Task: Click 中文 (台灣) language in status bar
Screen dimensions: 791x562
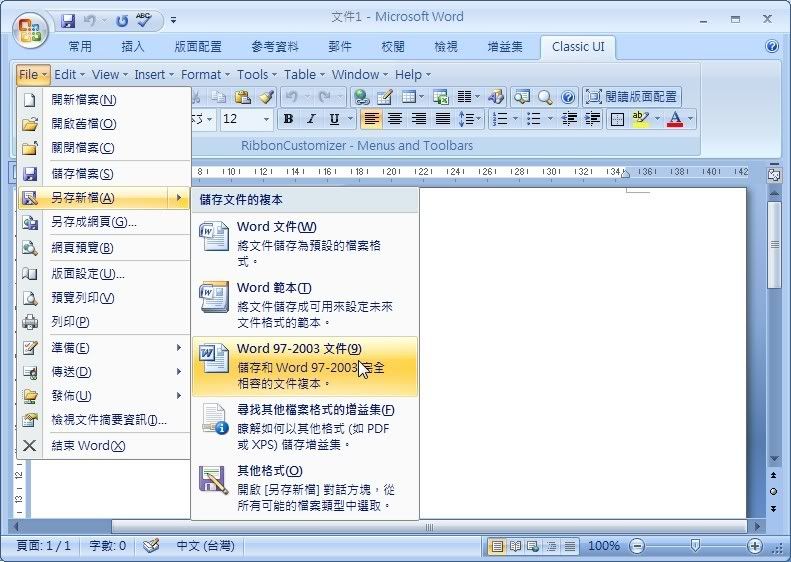Action: pos(205,546)
